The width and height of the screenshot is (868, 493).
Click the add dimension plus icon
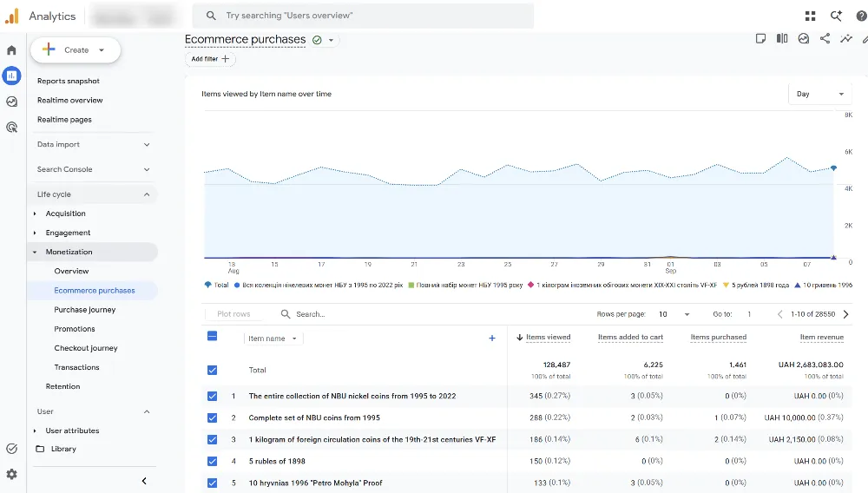pyautogui.click(x=492, y=339)
